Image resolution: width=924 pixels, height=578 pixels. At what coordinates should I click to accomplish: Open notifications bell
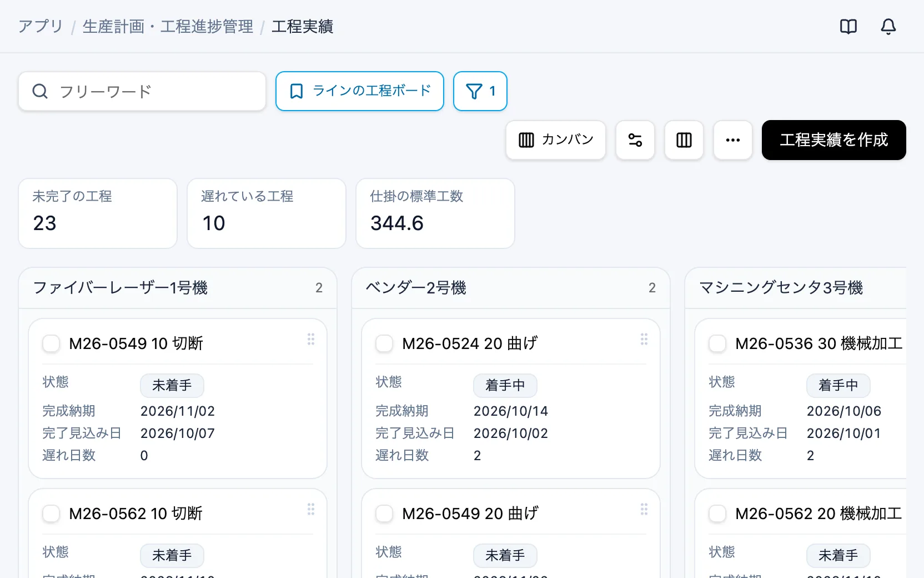(888, 26)
